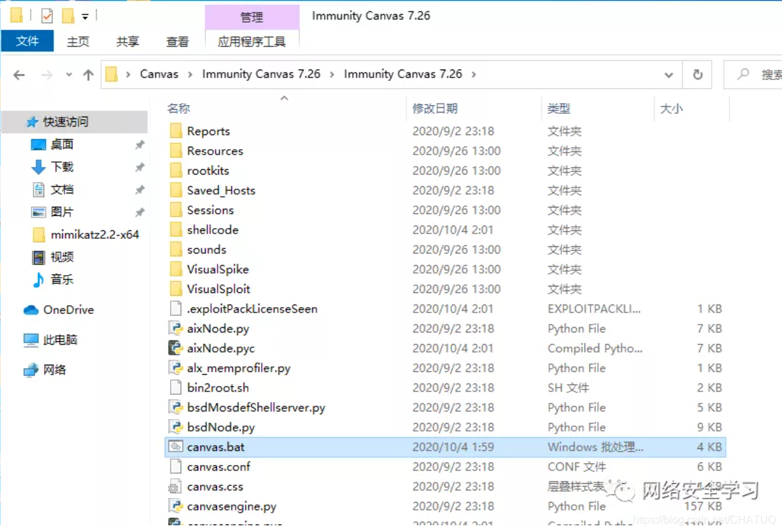Open 文档 in the navigation pane
This screenshot has height=532, width=782.
[62, 189]
